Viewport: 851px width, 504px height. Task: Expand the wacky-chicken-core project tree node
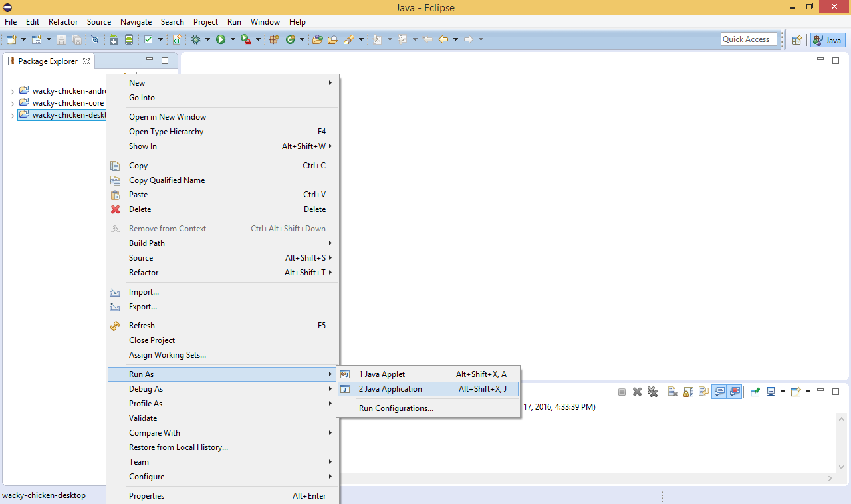pos(12,104)
